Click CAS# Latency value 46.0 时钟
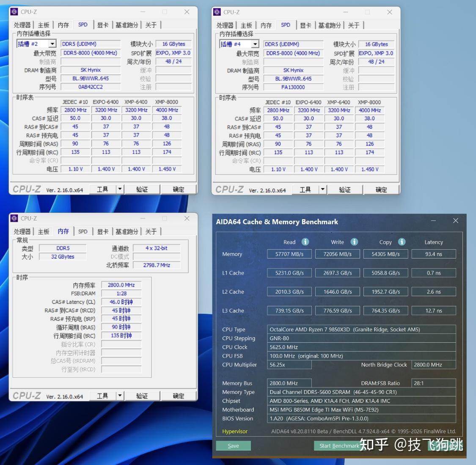The image size is (476, 465). click(121, 302)
